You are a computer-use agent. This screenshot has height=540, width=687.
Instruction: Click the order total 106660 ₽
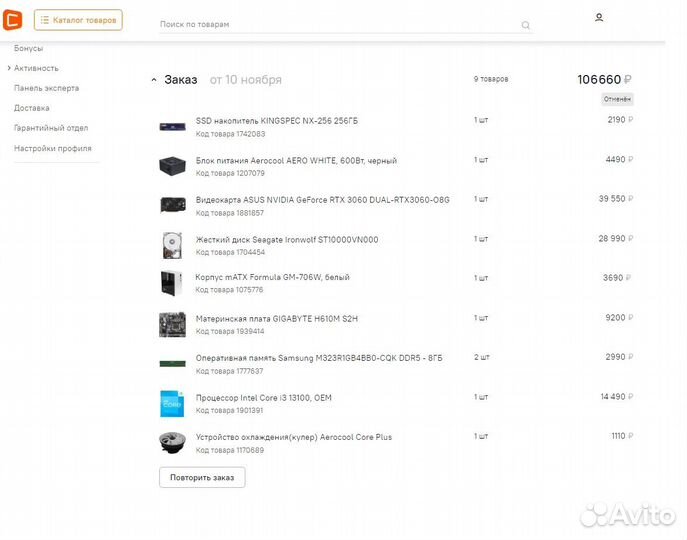point(604,79)
